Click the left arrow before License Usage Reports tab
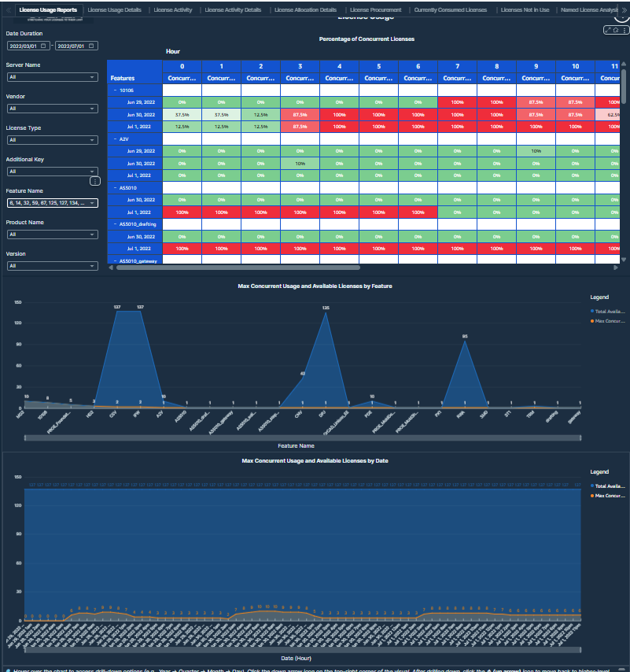The image size is (630, 672). pyautogui.click(x=7, y=9)
